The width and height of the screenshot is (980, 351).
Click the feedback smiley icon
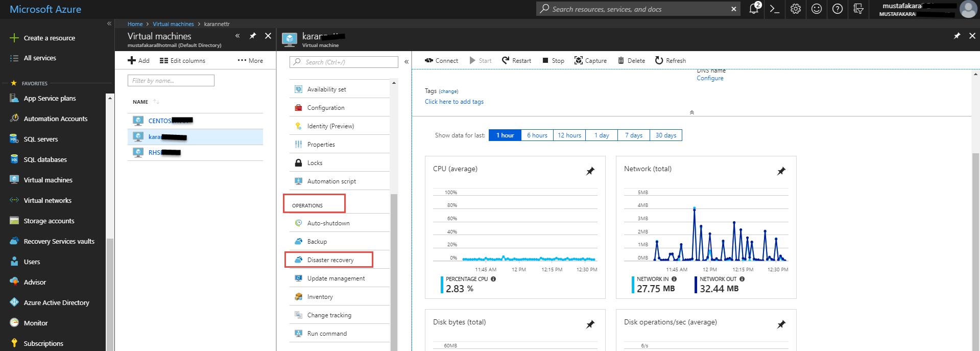[x=816, y=9]
